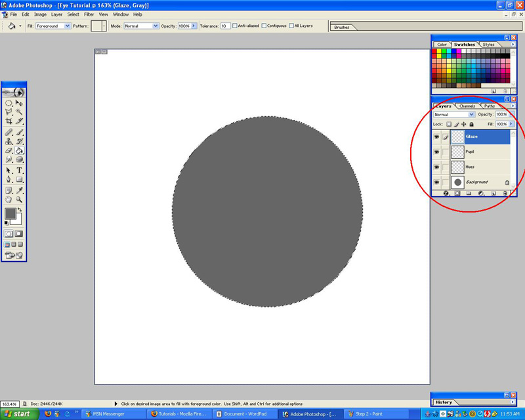Select the Pen tool
525x420 pixels.
(x=9, y=180)
